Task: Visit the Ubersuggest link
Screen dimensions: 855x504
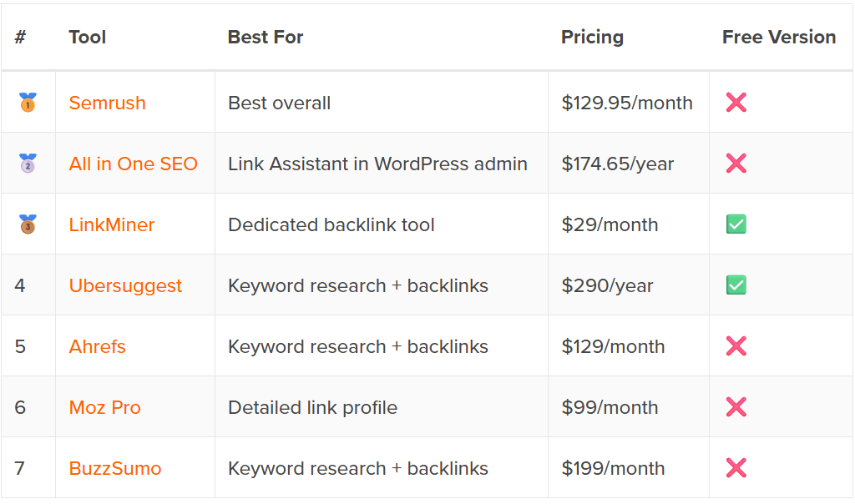Action: pos(125,286)
